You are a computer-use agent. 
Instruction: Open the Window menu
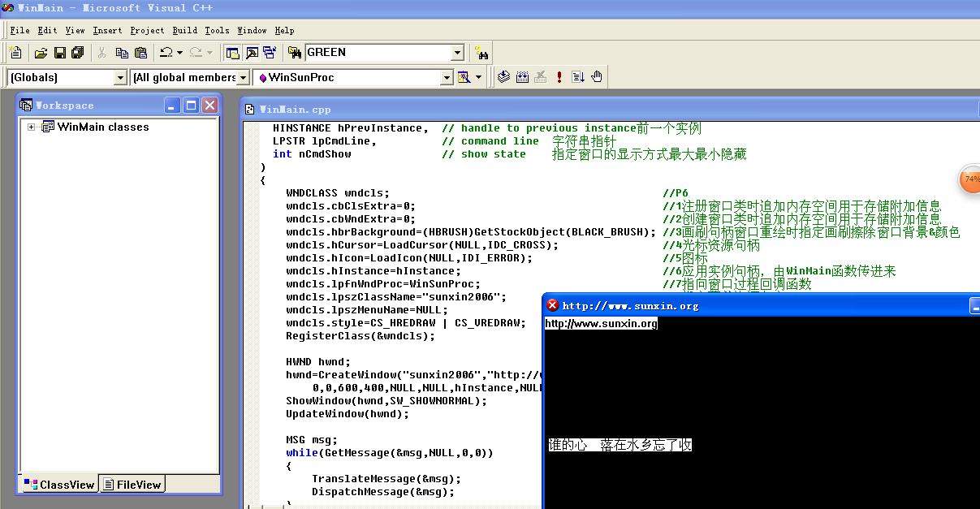tap(252, 30)
